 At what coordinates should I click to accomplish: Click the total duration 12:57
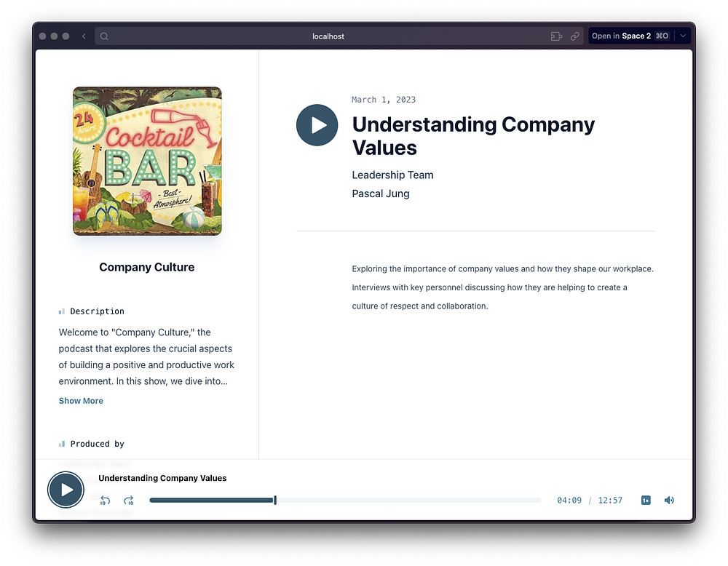click(x=610, y=500)
